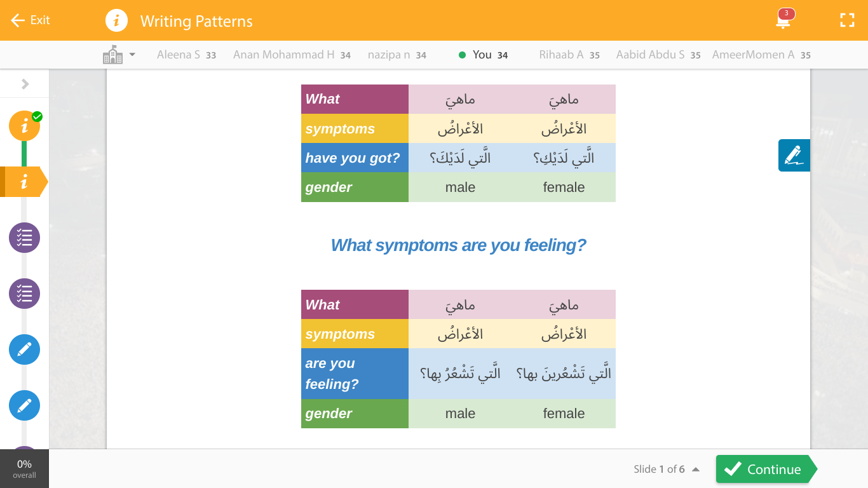Image resolution: width=868 pixels, height=488 pixels.
Task: Open the second purple checklist activity
Action: pos(25,294)
